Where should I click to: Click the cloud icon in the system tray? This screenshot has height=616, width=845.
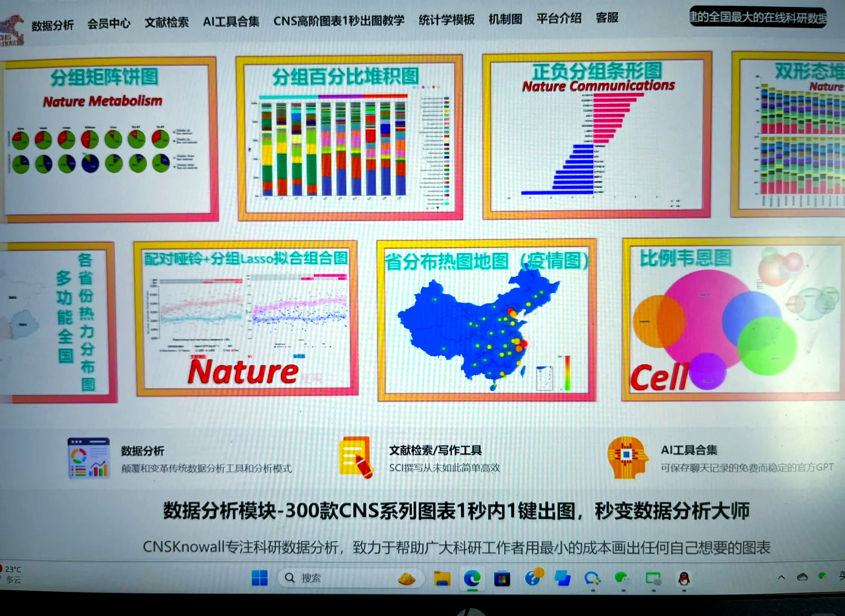click(x=802, y=577)
